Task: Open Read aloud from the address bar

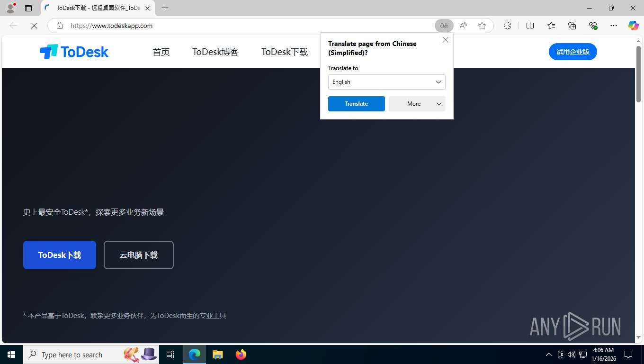Action: point(463,26)
